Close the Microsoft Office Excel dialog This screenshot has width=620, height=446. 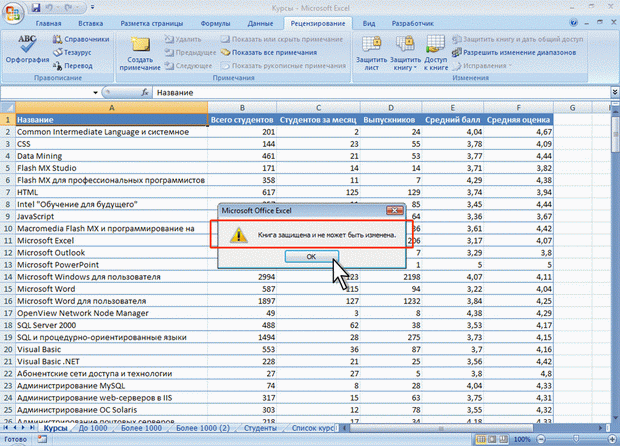tap(394, 210)
